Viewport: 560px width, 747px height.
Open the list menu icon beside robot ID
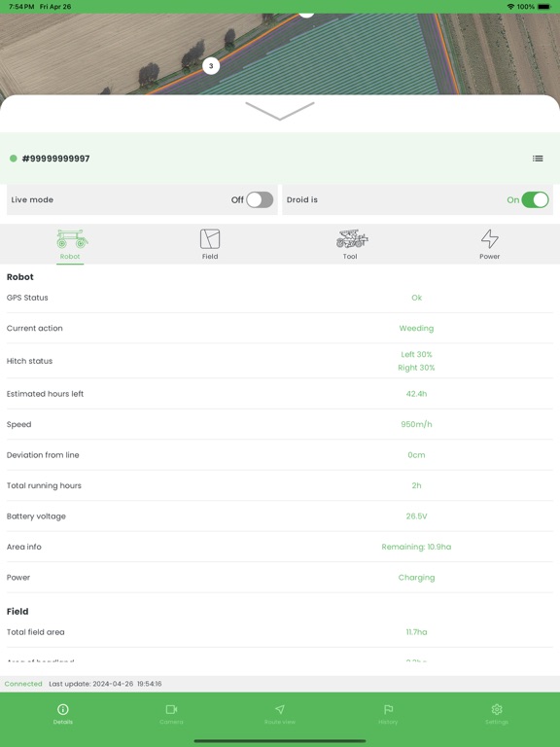(x=538, y=159)
